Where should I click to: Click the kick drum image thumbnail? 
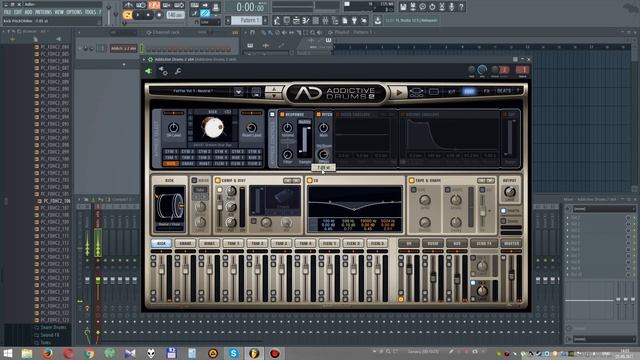(x=213, y=128)
